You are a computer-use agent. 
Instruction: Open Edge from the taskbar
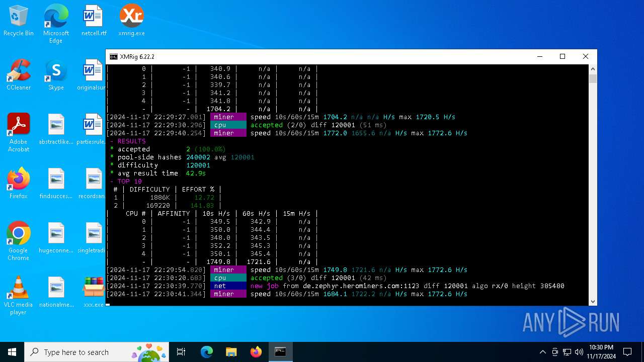207,352
